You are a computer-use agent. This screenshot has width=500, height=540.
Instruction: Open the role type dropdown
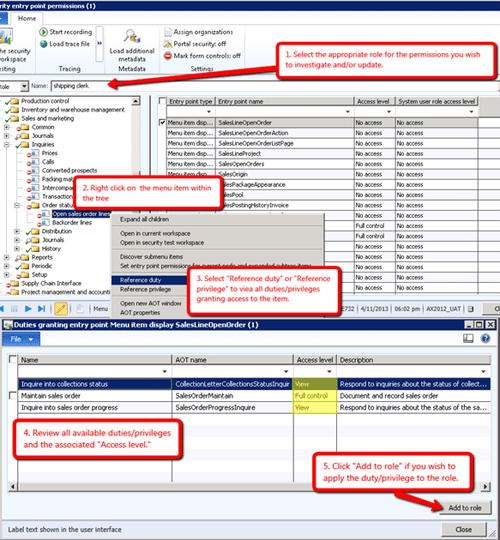click(24, 86)
